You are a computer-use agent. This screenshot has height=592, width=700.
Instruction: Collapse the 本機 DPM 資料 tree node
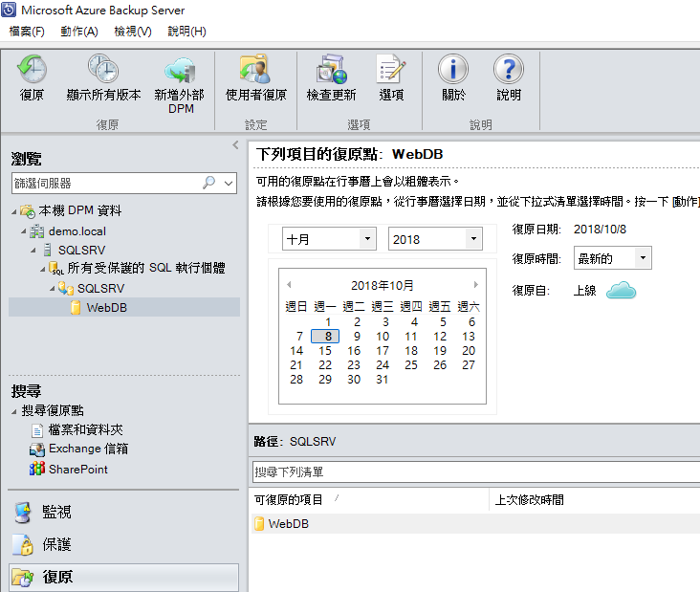[x=13, y=211]
